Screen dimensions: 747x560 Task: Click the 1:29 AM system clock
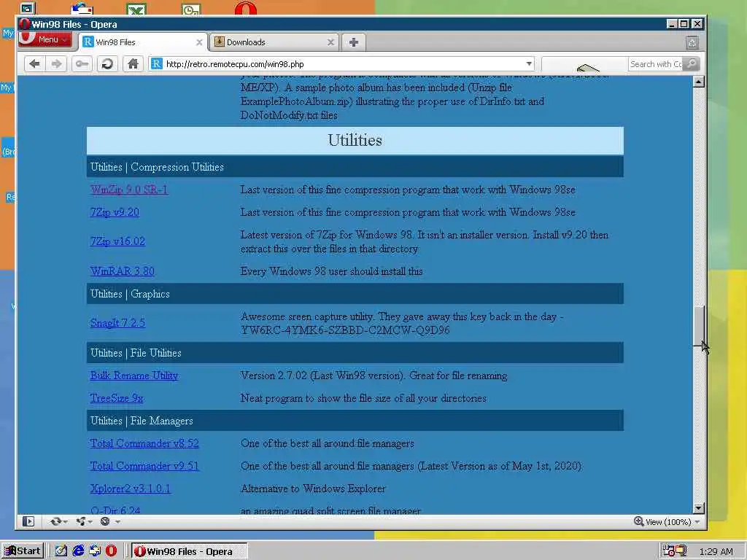point(716,551)
